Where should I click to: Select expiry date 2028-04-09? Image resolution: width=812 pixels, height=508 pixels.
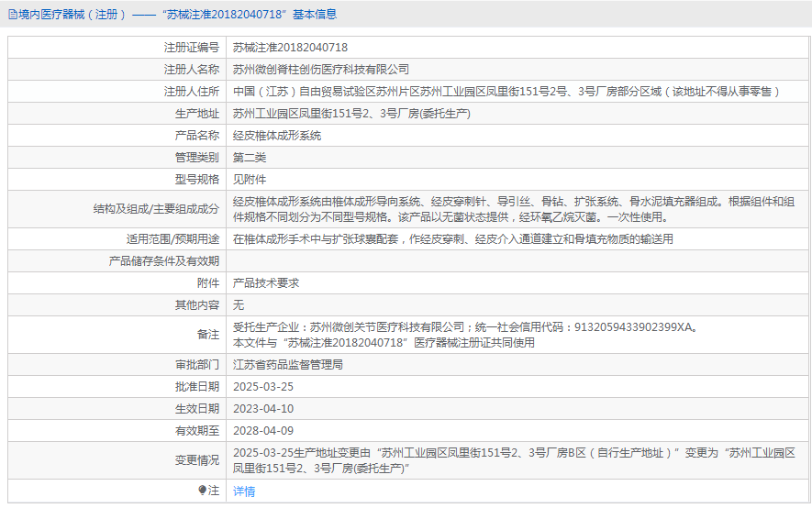click(x=263, y=431)
